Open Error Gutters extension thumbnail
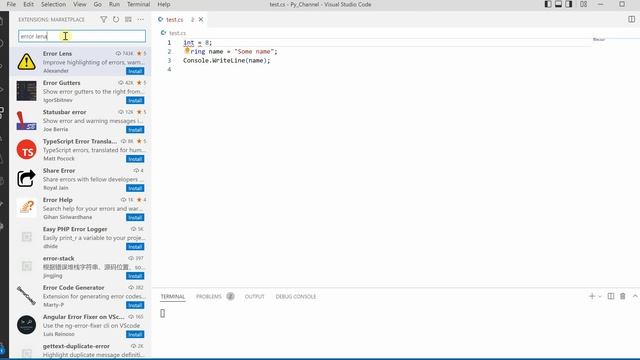The height and width of the screenshot is (360, 640). click(x=27, y=91)
